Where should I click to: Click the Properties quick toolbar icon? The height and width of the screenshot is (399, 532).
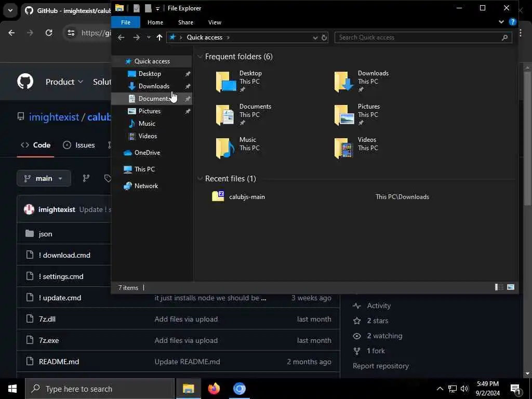click(x=137, y=8)
